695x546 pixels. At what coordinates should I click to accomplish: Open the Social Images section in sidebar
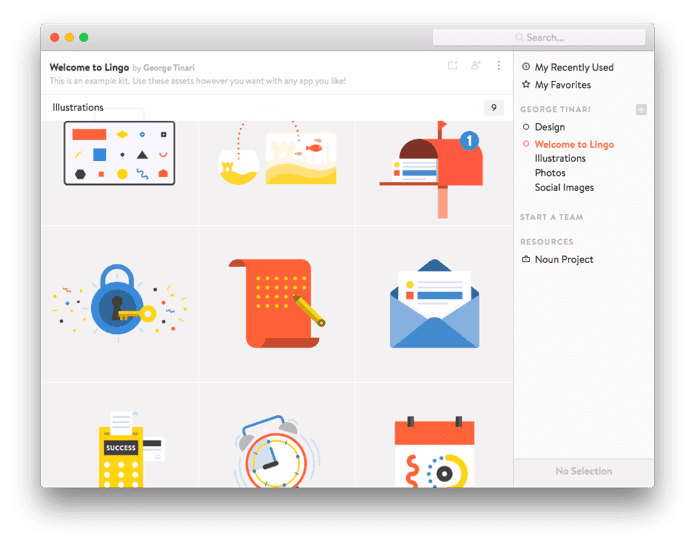[564, 187]
